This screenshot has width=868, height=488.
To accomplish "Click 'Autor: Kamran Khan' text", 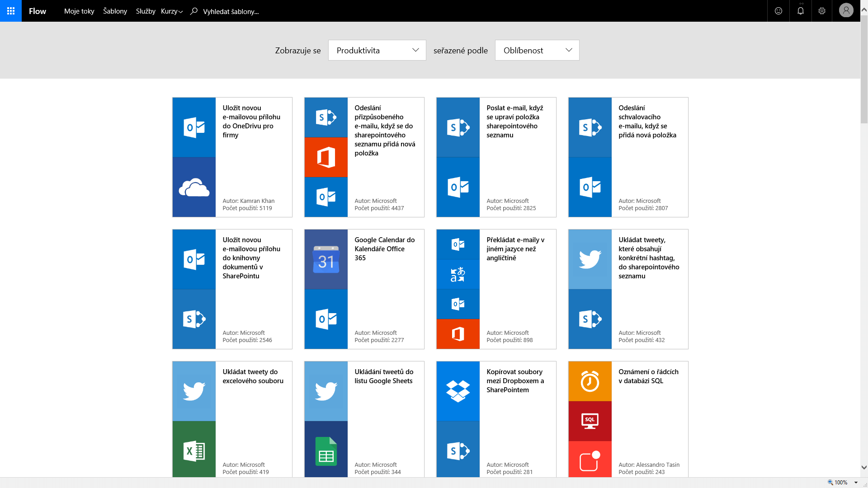I will tap(249, 201).
